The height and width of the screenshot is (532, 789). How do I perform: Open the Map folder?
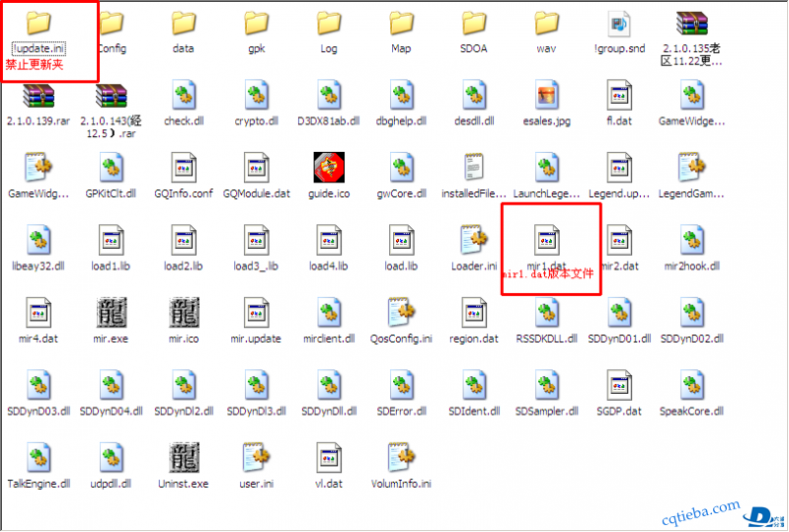(x=402, y=23)
